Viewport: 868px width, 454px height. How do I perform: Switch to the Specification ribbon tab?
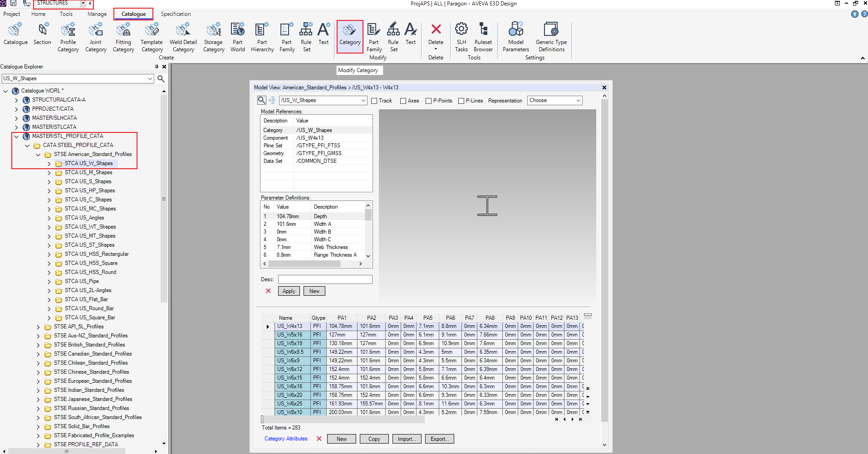tap(176, 14)
